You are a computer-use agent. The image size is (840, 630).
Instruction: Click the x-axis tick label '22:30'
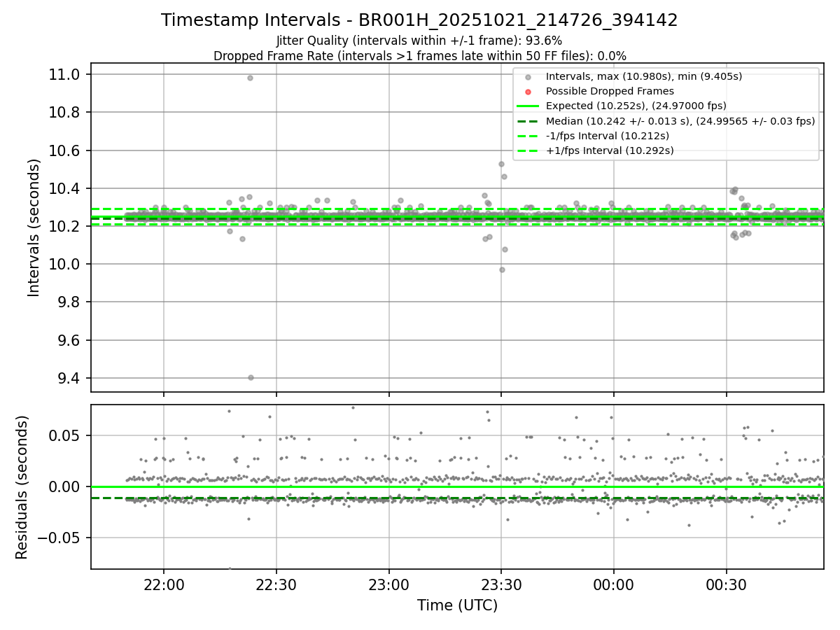[x=276, y=585]
